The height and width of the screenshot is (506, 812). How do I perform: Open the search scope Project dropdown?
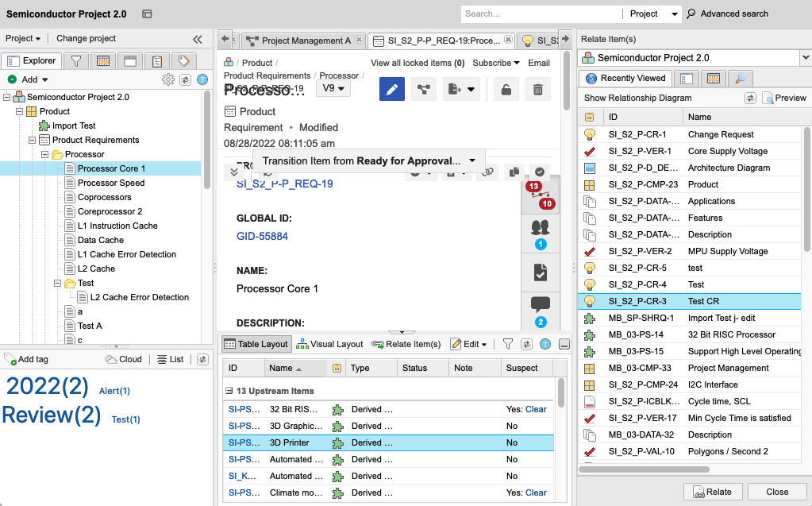coord(653,14)
